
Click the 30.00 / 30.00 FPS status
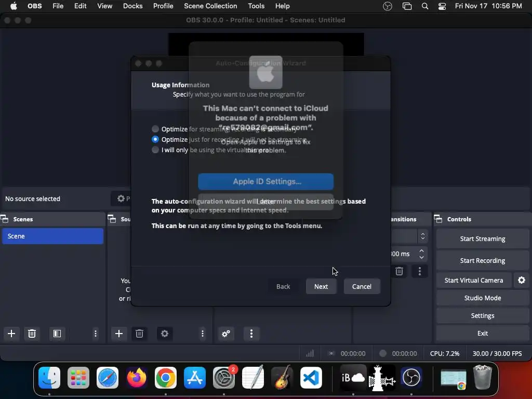[x=497, y=353]
